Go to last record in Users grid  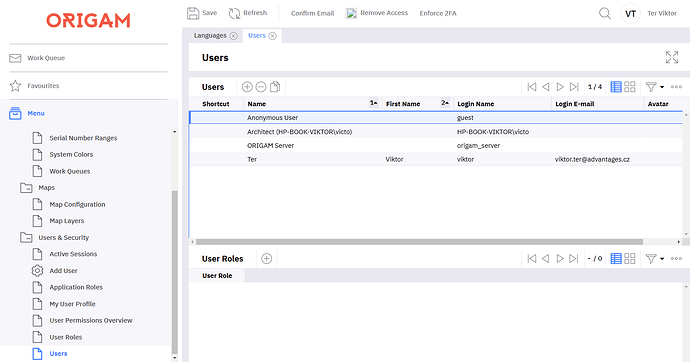574,87
